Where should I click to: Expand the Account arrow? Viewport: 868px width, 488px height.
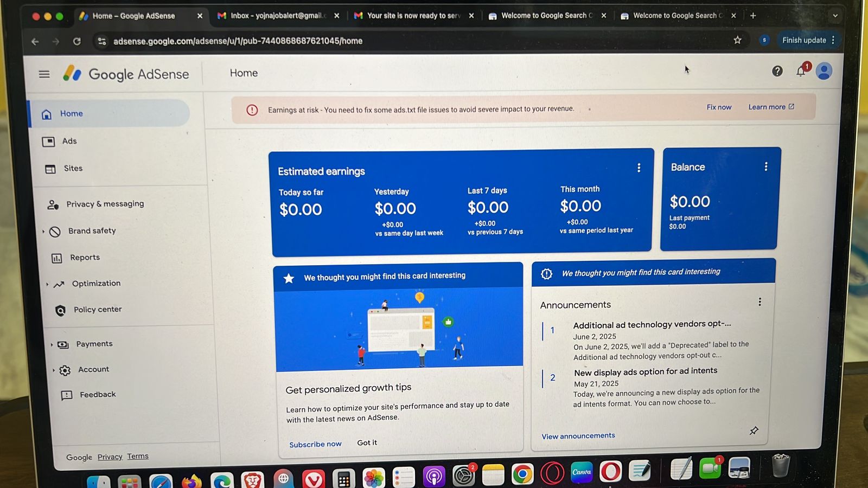pyautogui.click(x=53, y=370)
